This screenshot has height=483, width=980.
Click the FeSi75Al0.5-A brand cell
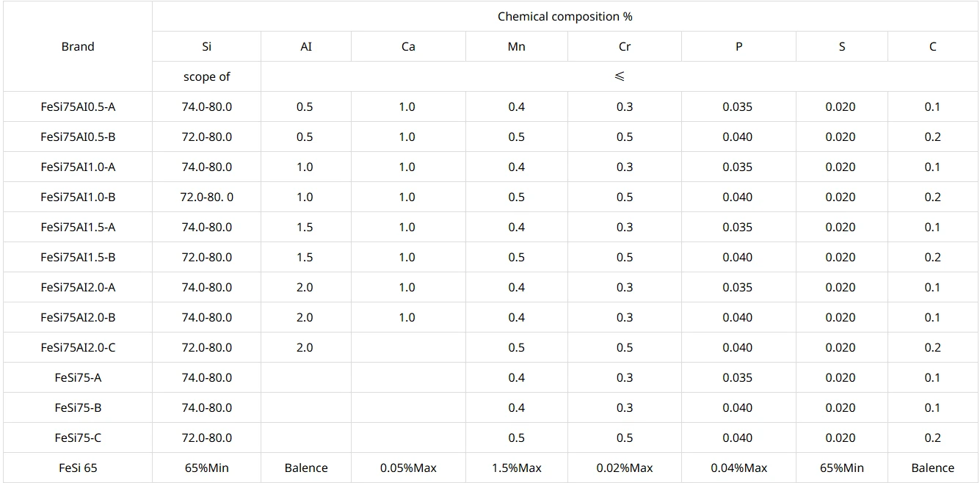78,106
